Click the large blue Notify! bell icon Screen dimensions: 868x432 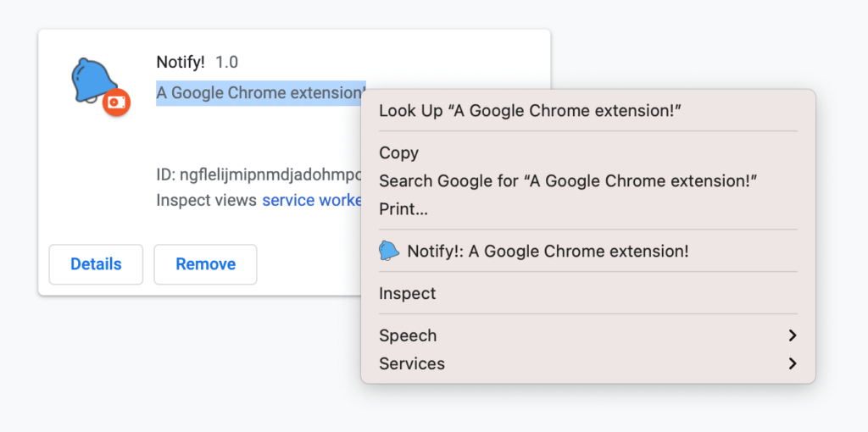pyautogui.click(x=92, y=80)
